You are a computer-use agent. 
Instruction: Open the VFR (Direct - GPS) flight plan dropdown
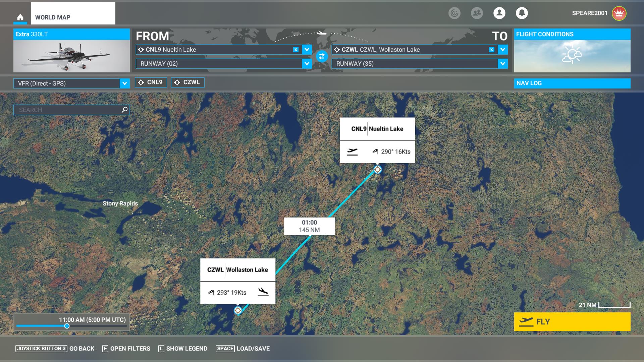(x=71, y=83)
